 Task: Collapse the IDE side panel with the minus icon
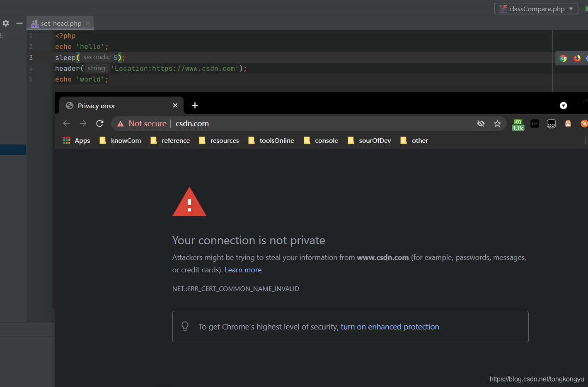point(19,23)
